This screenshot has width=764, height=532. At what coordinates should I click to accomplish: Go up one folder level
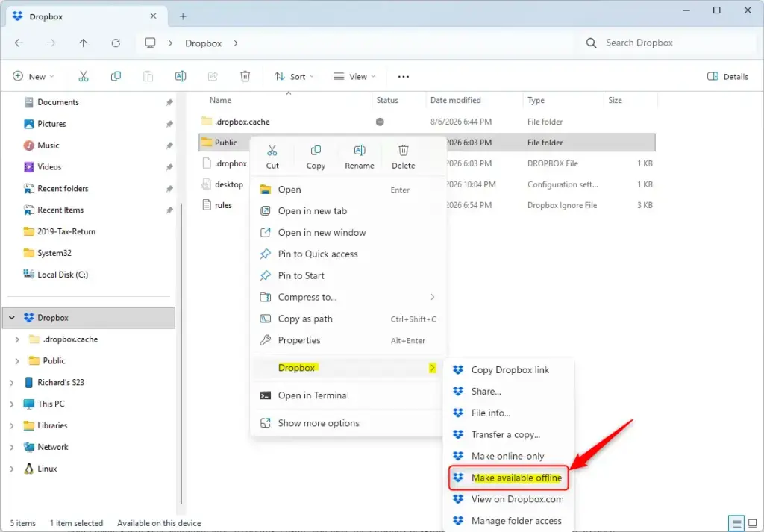click(x=84, y=43)
